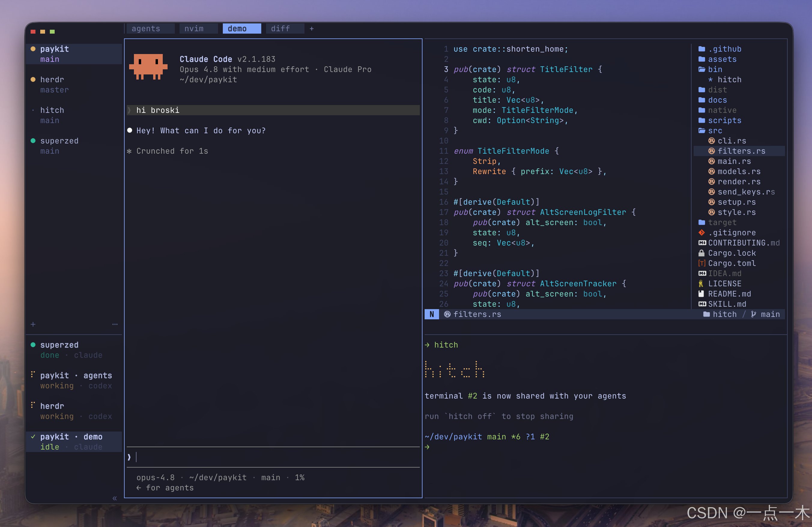Click markdown icon of SKILL.md
Image resolution: width=812 pixels, height=527 pixels.
coord(702,304)
